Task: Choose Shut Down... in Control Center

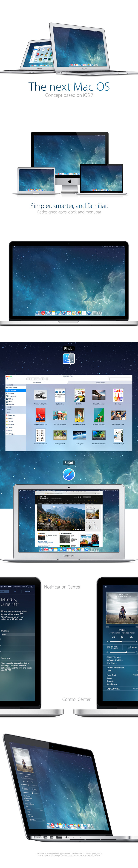Action: pos(112,684)
